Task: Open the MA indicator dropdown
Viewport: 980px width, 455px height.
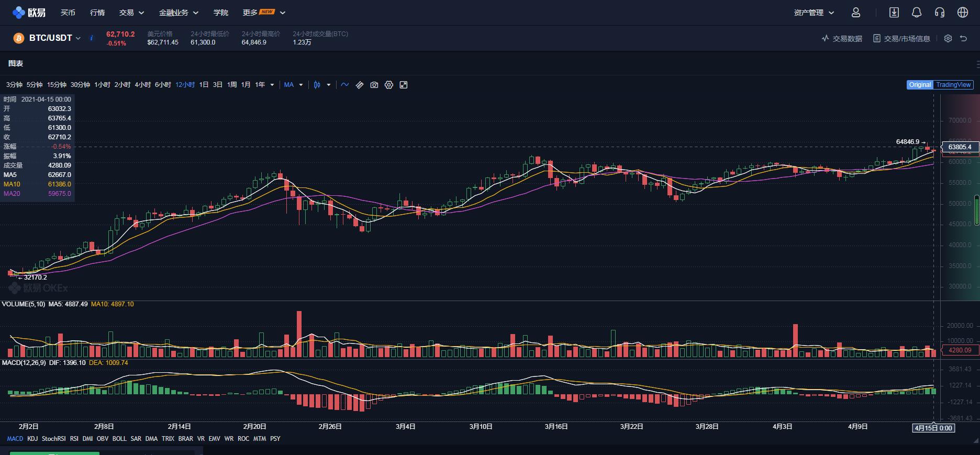Action: pyautogui.click(x=293, y=85)
